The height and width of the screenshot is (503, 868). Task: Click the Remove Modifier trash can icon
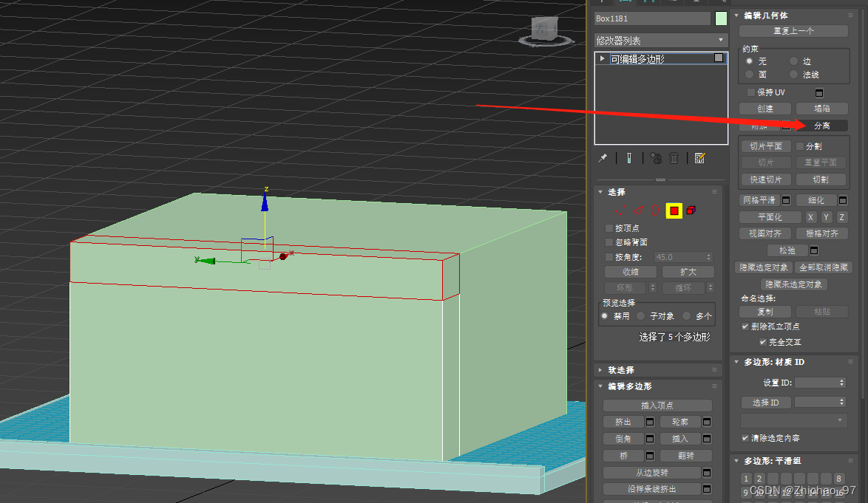click(674, 159)
